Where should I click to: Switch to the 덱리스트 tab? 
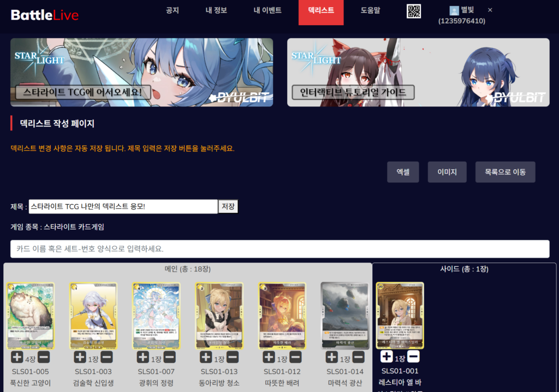[x=321, y=10]
